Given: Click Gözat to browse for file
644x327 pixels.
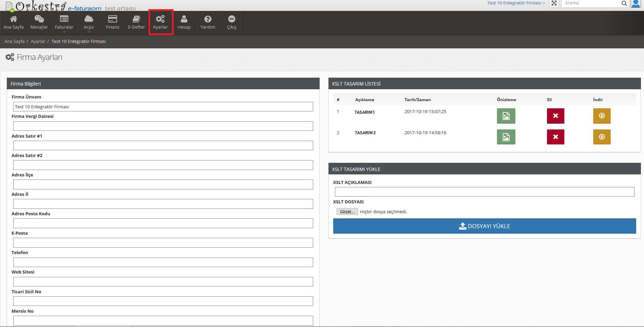Looking at the screenshot, I should point(347,212).
